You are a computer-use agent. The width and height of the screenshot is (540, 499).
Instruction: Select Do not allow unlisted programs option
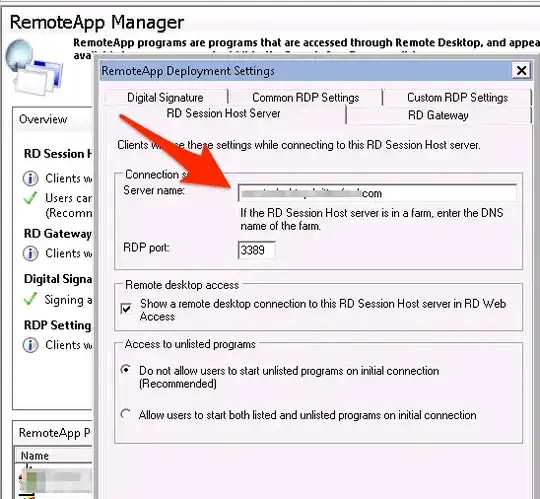(126, 370)
